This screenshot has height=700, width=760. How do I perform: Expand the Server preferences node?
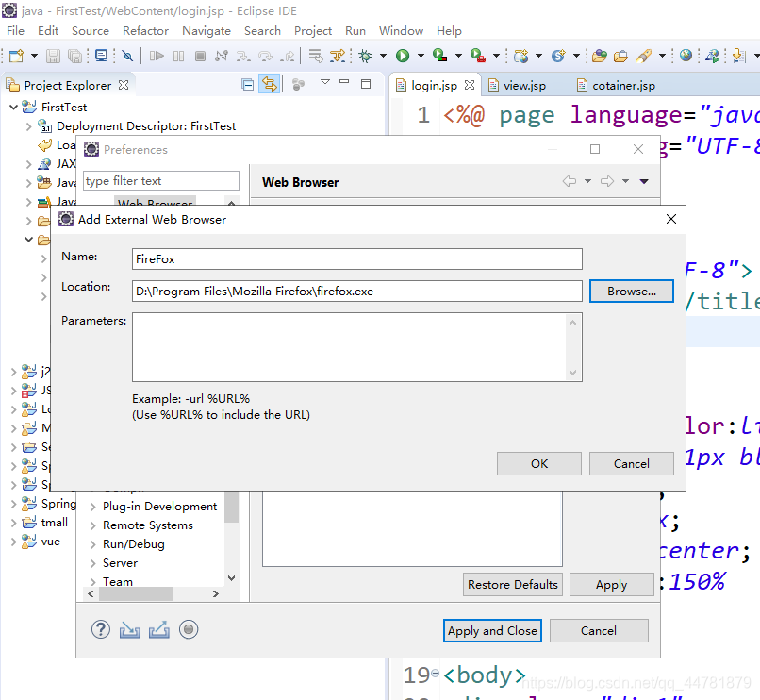click(x=92, y=563)
